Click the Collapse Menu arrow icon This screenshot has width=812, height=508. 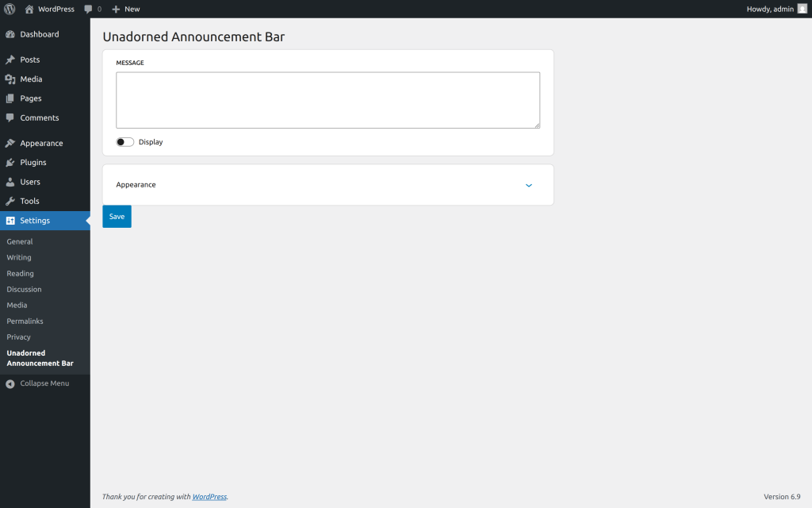click(10, 384)
